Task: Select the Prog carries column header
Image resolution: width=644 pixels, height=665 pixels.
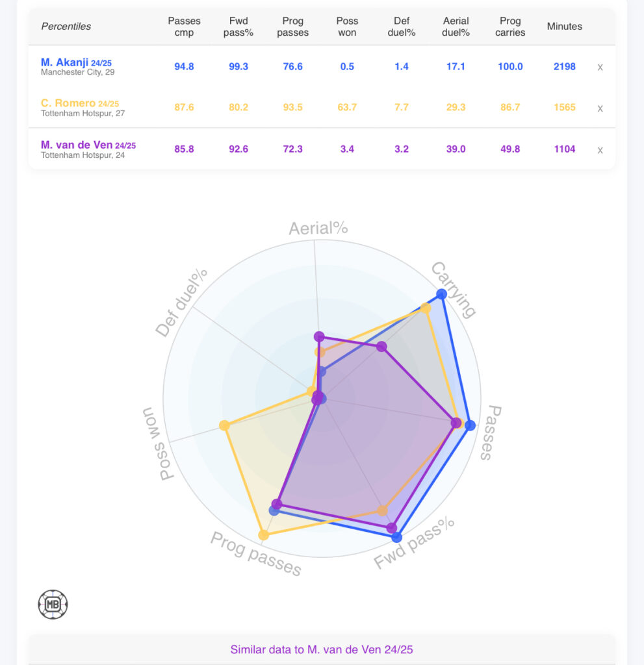Action: tap(510, 27)
